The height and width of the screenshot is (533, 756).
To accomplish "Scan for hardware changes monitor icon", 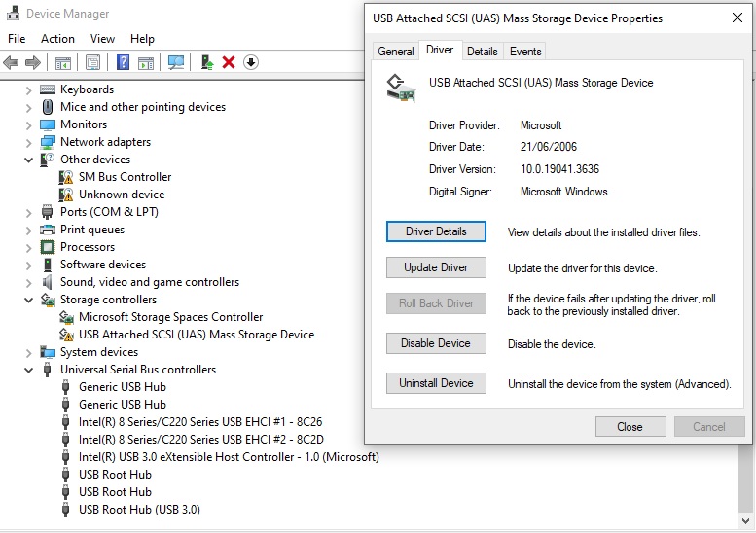I will click(176, 62).
